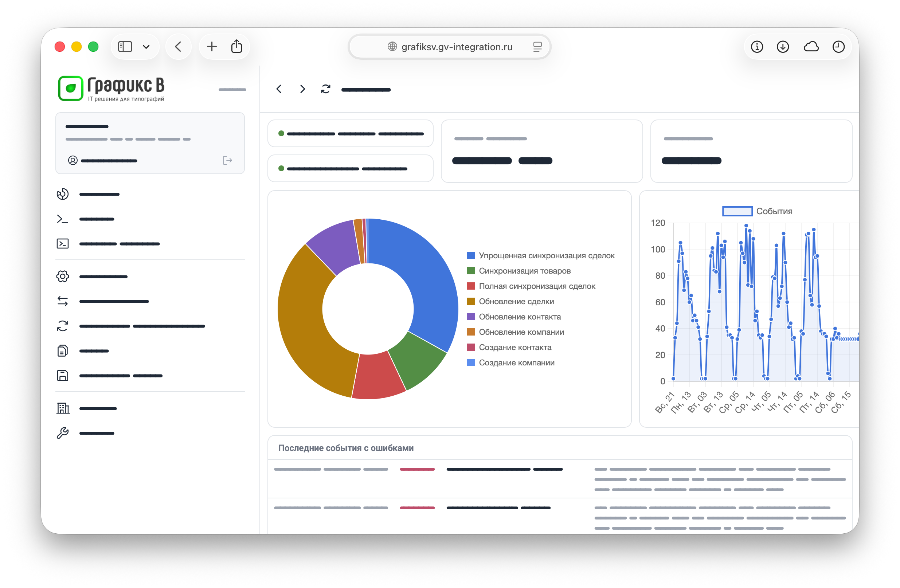The width and height of the screenshot is (900, 588).
Task: Toggle 'Обновление компании' legend entry
Action: pos(515,332)
